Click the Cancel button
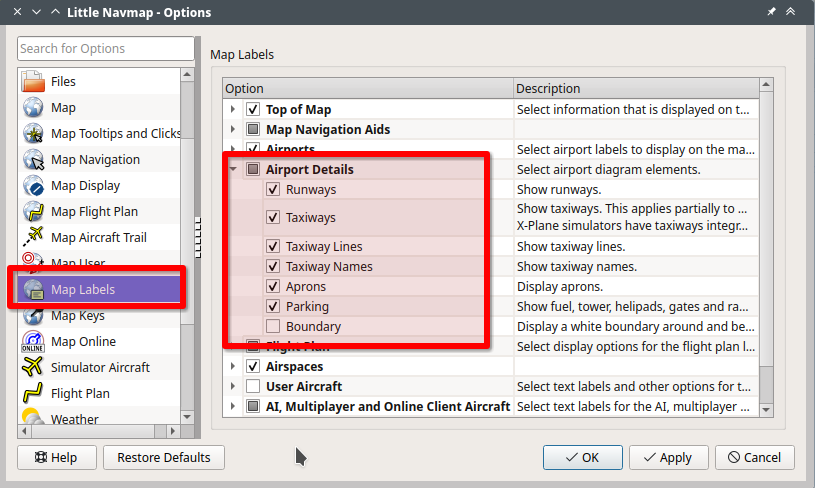The height and width of the screenshot is (488, 815). [x=755, y=457]
